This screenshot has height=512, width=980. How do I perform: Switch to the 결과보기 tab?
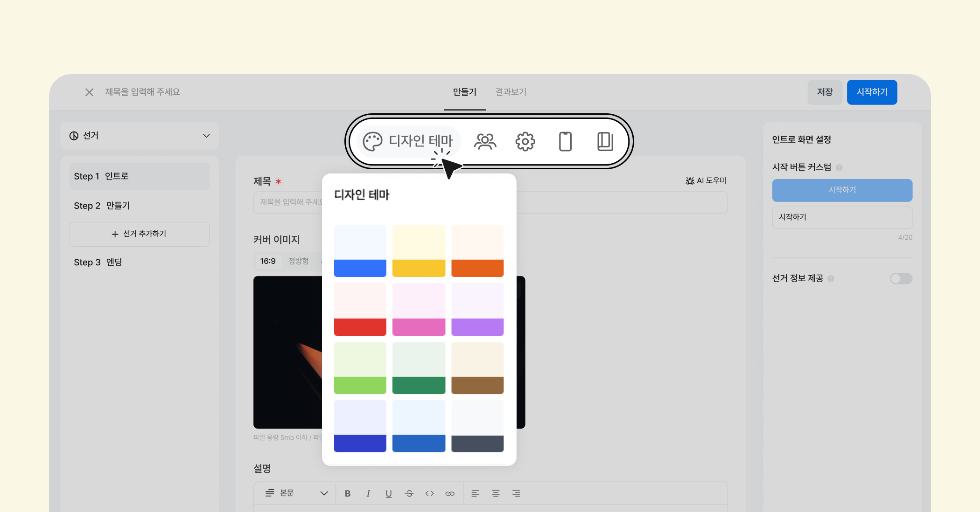tap(511, 92)
